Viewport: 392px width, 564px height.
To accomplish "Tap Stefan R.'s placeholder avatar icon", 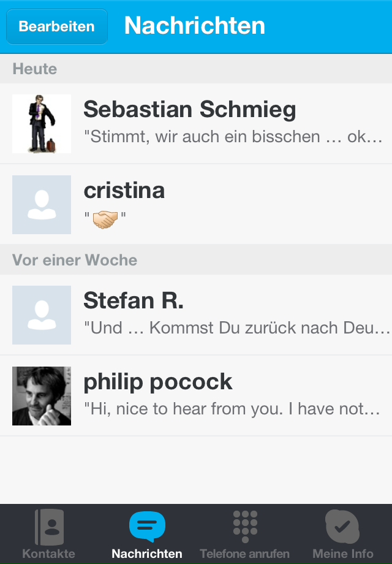I will 42,315.
